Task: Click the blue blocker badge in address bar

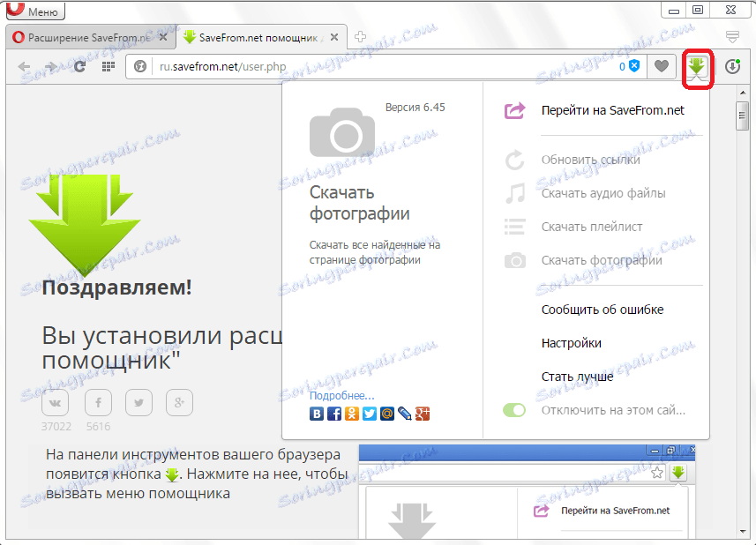Action: click(632, 66)
